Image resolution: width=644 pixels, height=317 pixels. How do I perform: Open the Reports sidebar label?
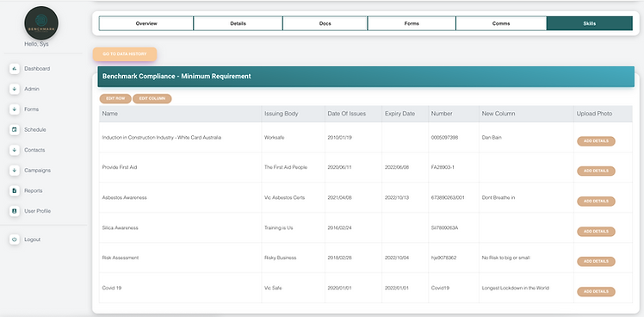(x=34, y=190)
